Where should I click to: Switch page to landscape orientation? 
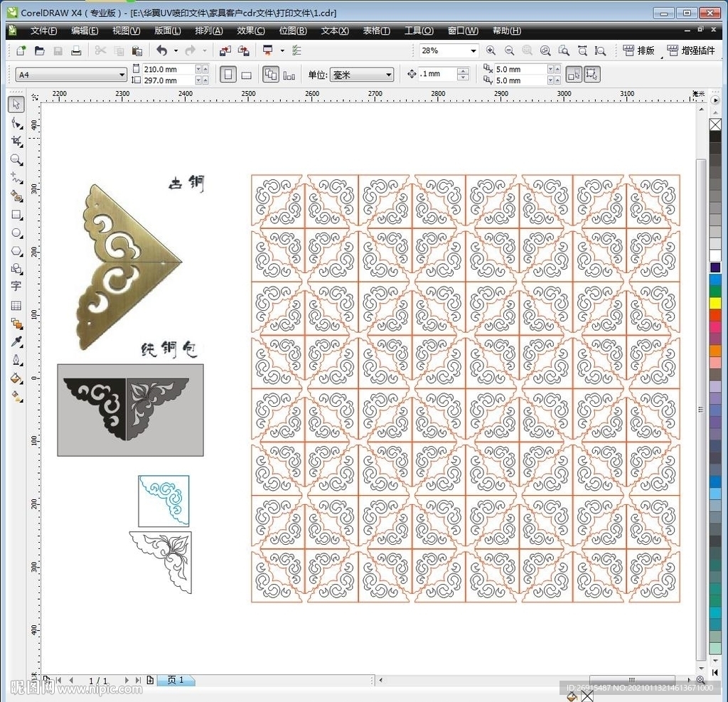pos(246,75)
